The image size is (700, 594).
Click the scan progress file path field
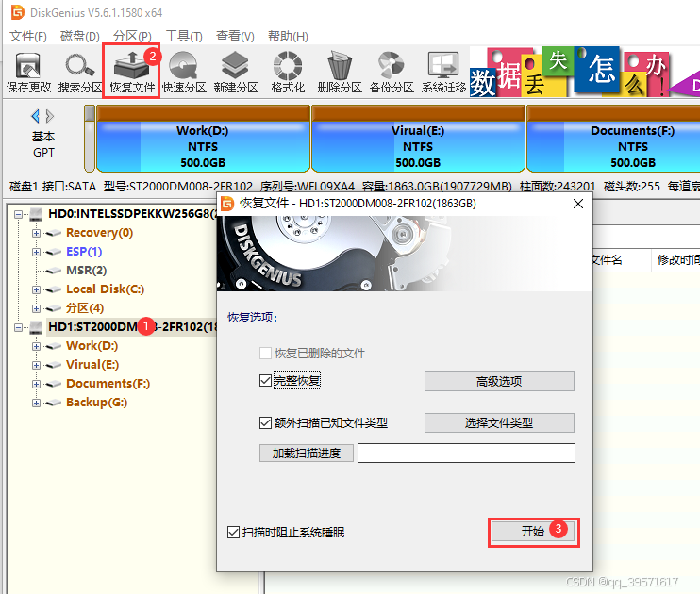[466, 453]
